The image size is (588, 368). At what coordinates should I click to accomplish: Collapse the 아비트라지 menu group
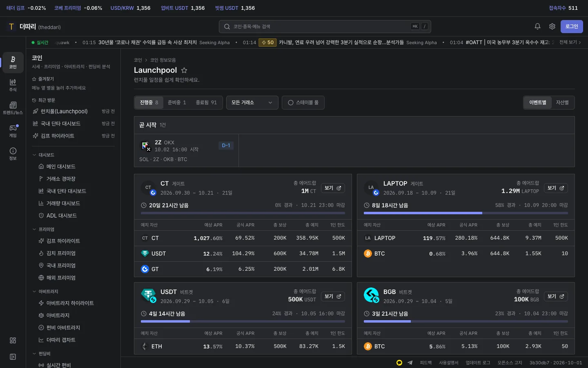(45, 292)
